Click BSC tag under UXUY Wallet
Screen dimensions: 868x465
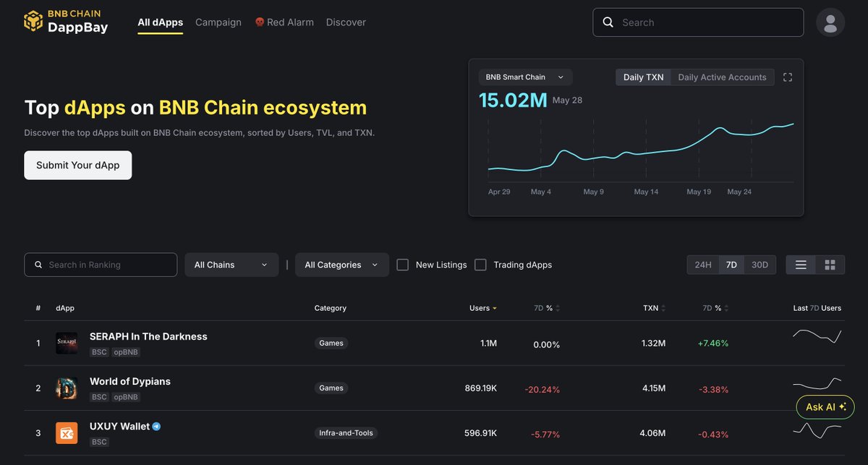pos(99,442)
